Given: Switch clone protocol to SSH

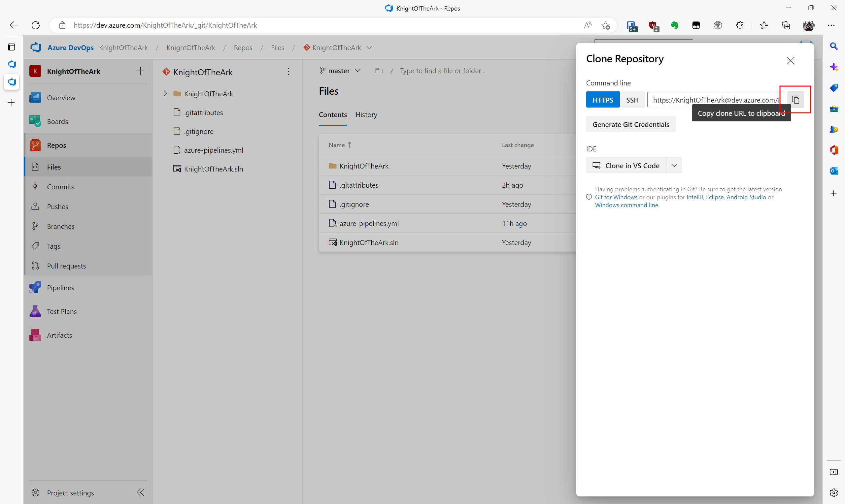Looking at the screenshot, I should [x=632, y=100].
